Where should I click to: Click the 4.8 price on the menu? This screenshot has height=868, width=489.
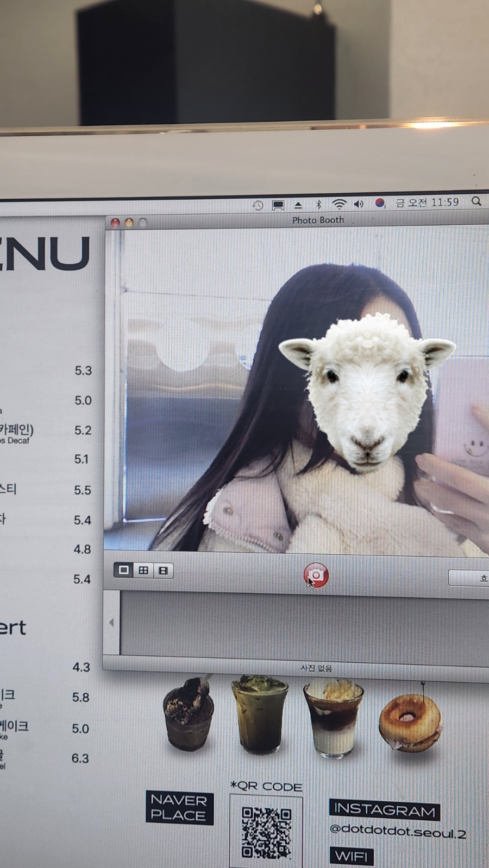pos(82,549)
